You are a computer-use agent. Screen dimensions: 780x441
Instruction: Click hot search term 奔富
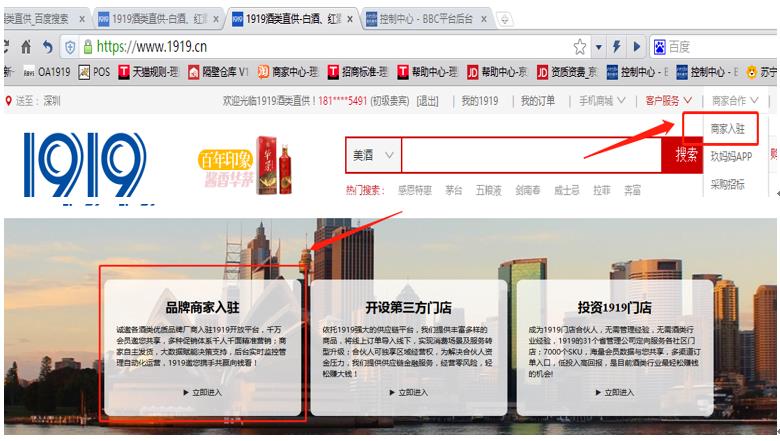pos(632,190)
